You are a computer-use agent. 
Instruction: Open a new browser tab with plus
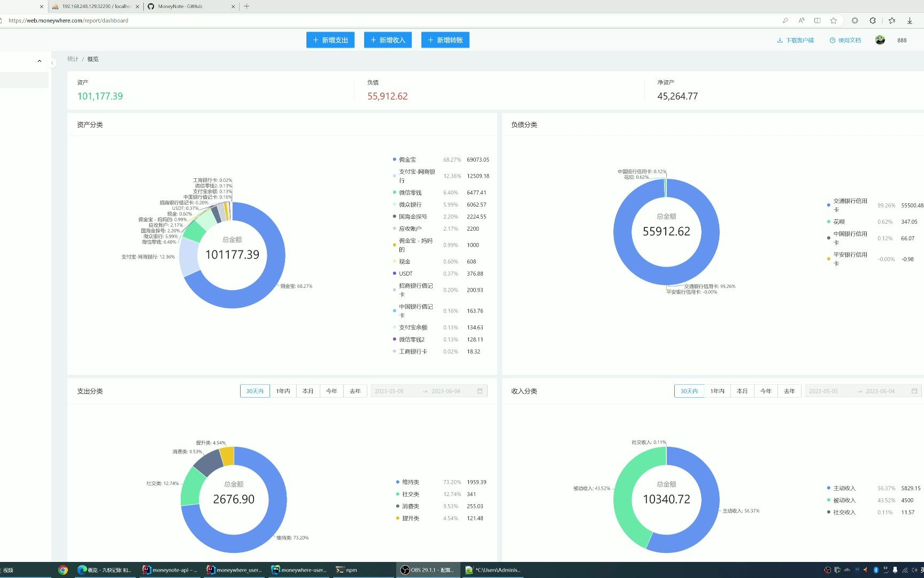coord(247,6)
